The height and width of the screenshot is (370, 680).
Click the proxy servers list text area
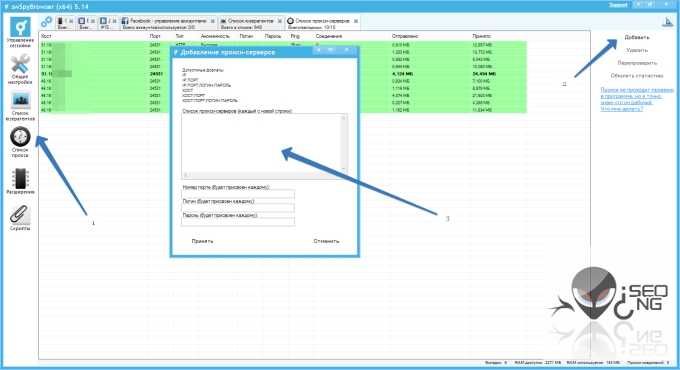tap(261, 143)
